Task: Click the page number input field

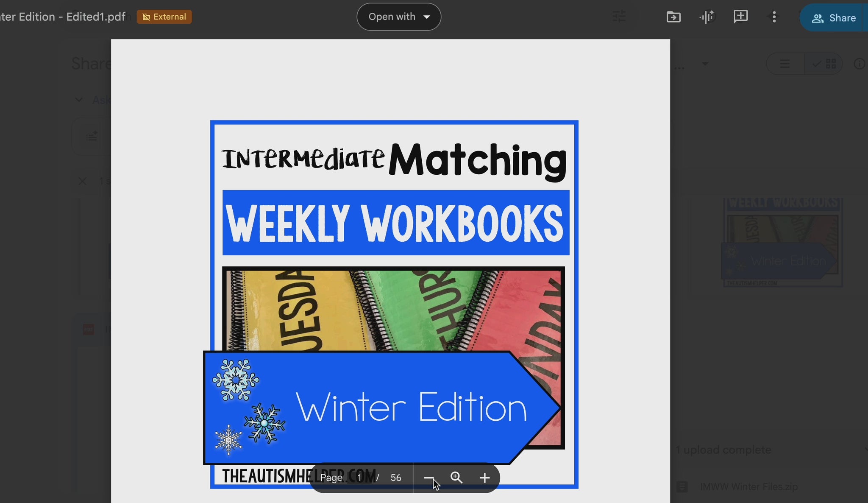Action: point(359,478)
